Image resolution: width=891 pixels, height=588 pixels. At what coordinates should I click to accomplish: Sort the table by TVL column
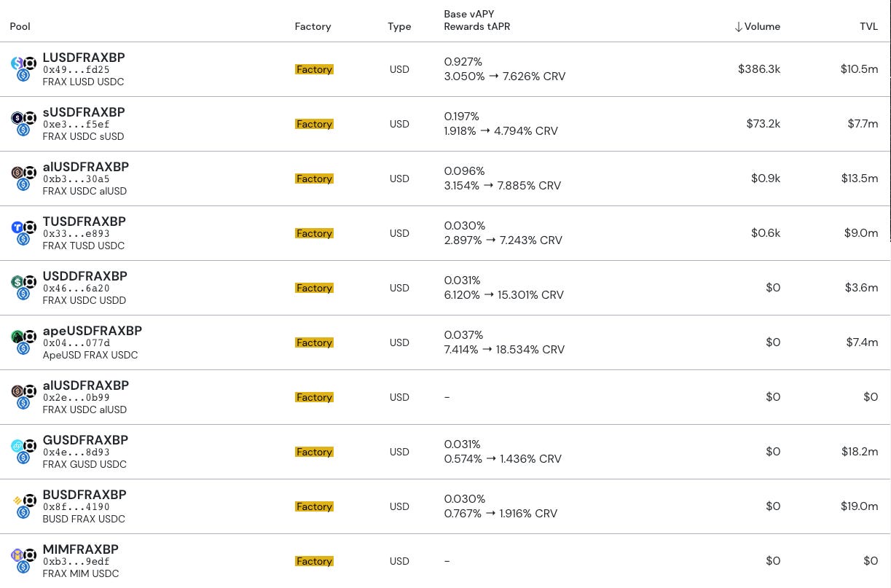tap(868, 26)
